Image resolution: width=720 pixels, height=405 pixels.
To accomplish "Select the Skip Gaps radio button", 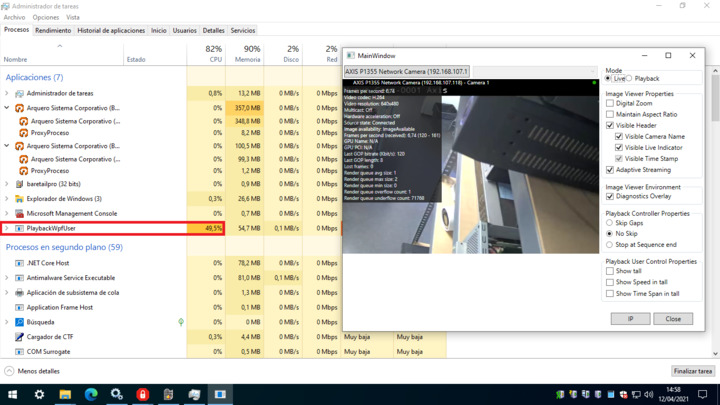I will click(x=610, y=223).
